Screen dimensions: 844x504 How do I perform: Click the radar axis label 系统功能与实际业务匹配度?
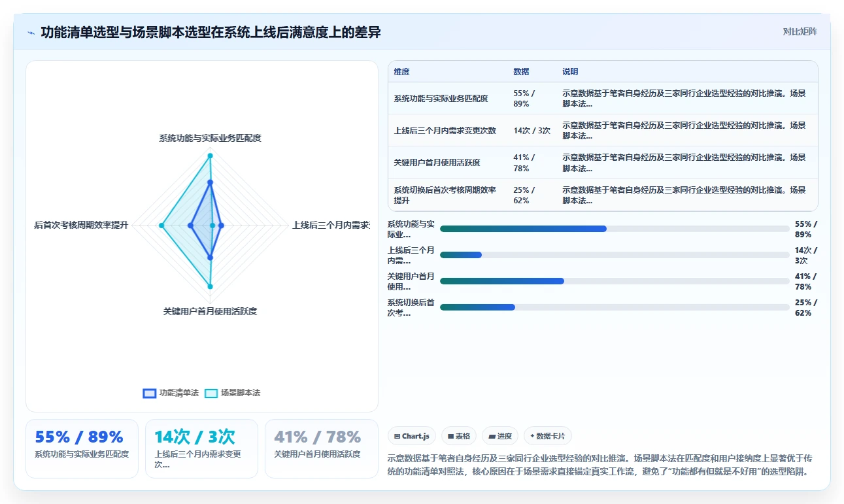pos(210,138)
